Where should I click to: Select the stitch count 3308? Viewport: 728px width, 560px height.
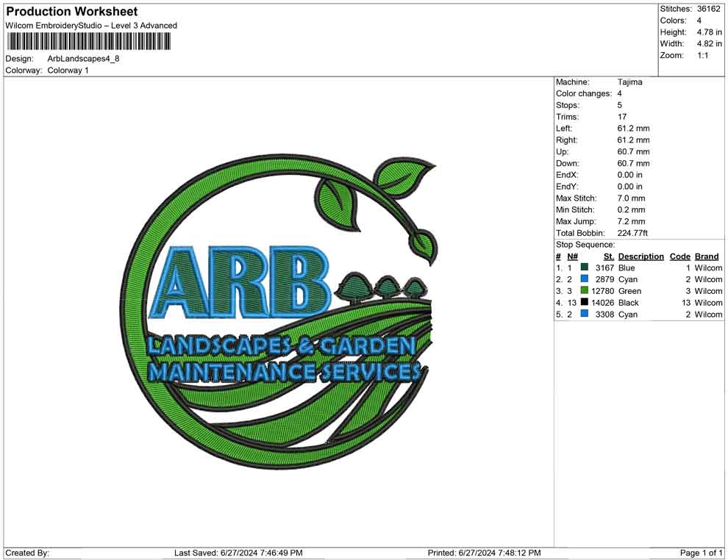[604, 314]
